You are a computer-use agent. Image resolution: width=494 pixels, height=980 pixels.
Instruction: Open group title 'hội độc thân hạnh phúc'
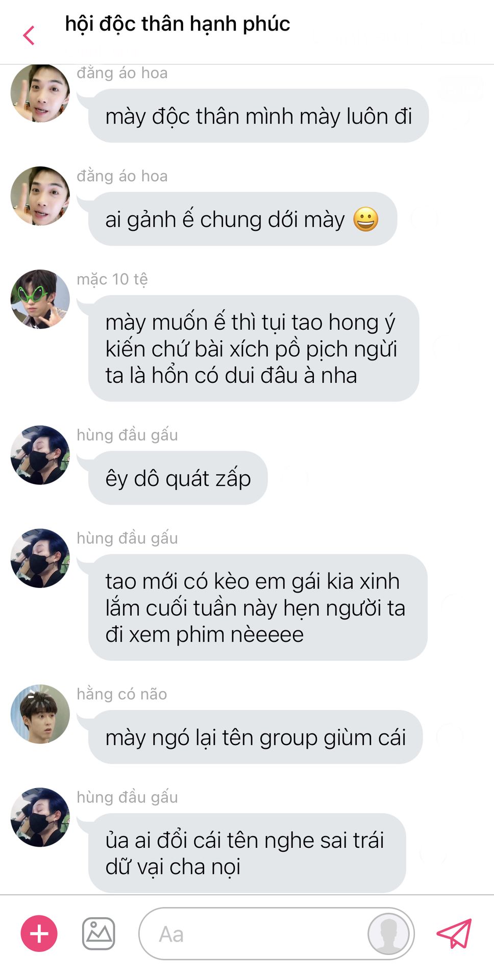click(x=178, y=24)
